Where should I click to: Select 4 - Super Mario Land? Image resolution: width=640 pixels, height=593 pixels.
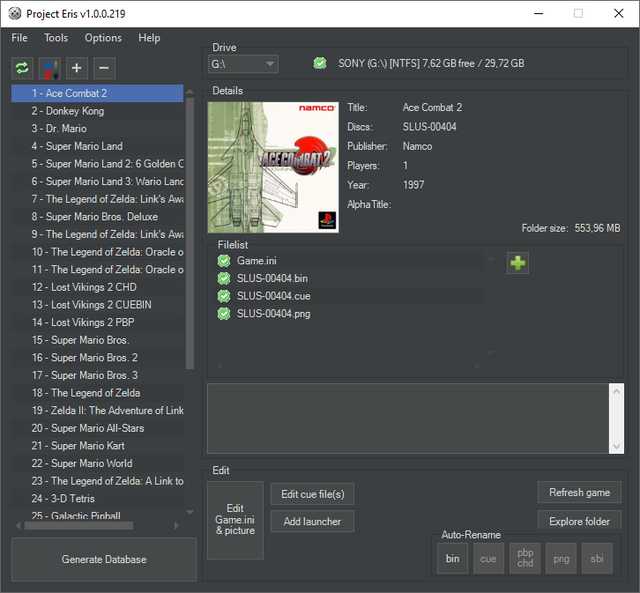98,146
